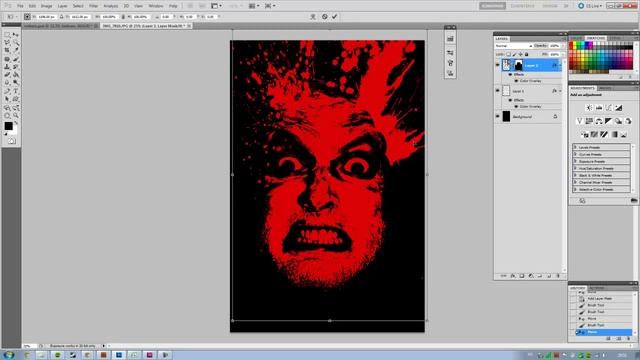
Task: Toggle lock transparent pixels
Action: (x=508, y=54)
